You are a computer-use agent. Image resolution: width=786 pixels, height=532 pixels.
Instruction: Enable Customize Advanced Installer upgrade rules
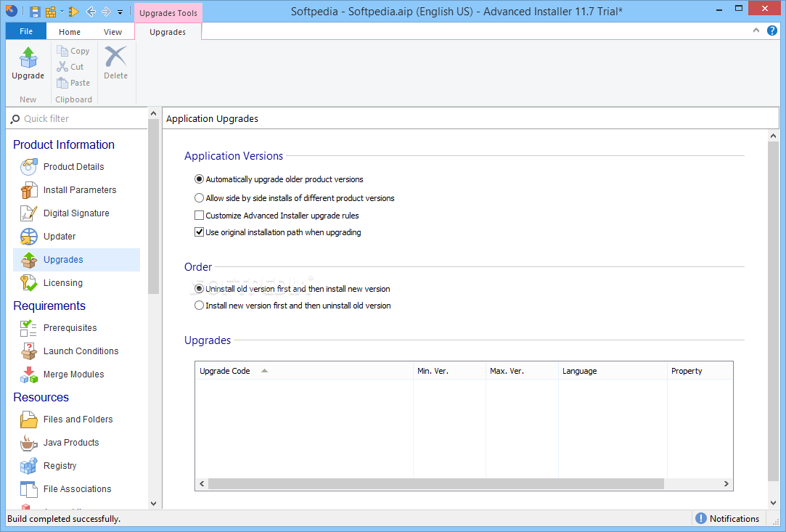pyautogui.click(x=199, y=216)
